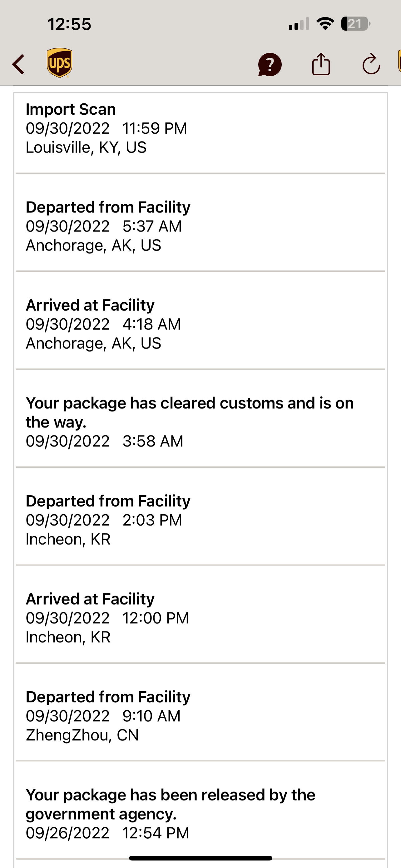Tap the UPS shield logo
The image size is (401, 868).
(x=60, y=63)
